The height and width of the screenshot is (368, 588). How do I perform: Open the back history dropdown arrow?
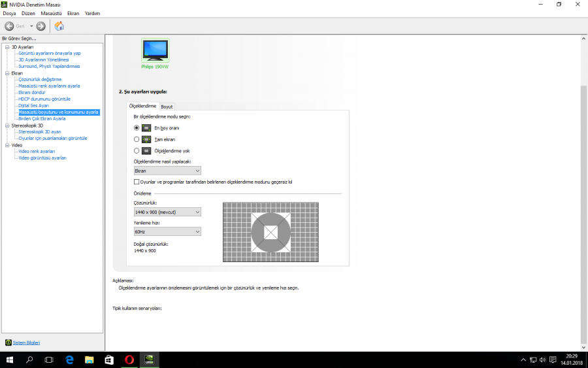(x=31, y=26)
